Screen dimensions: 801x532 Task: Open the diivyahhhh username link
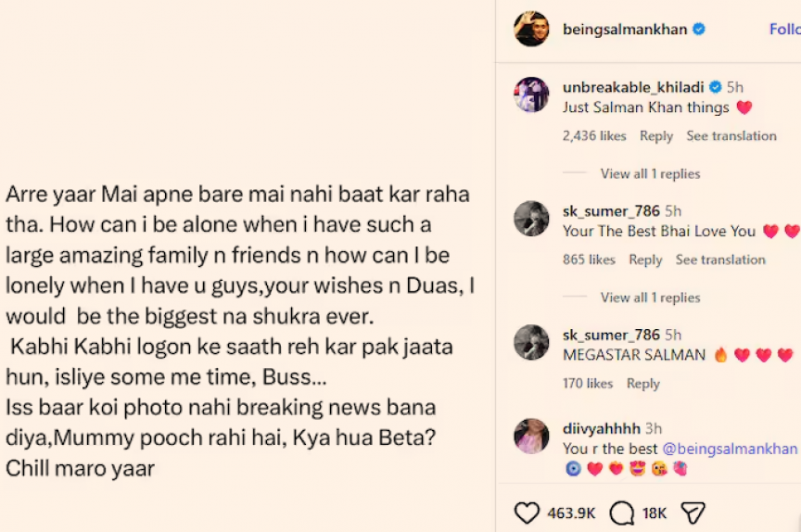point(602,428)
